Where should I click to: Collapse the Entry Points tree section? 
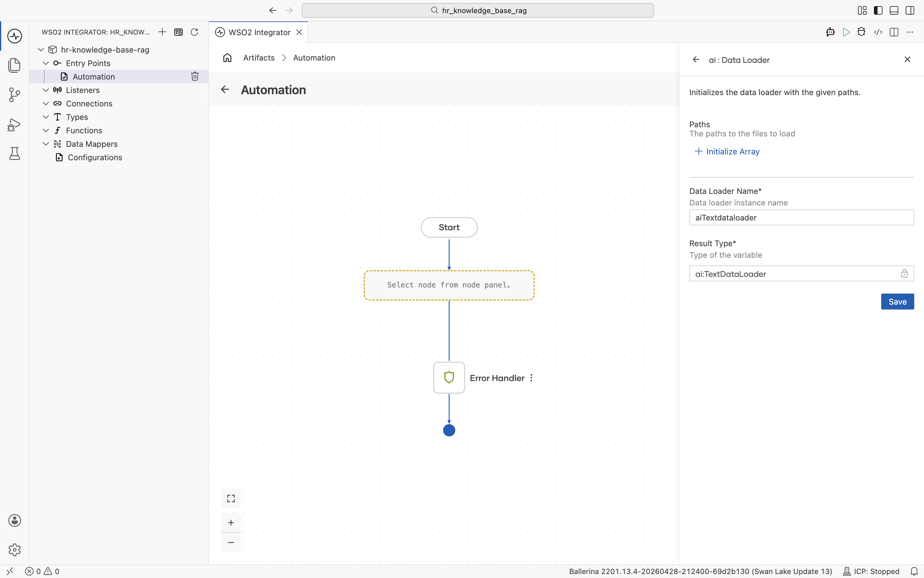46,63
